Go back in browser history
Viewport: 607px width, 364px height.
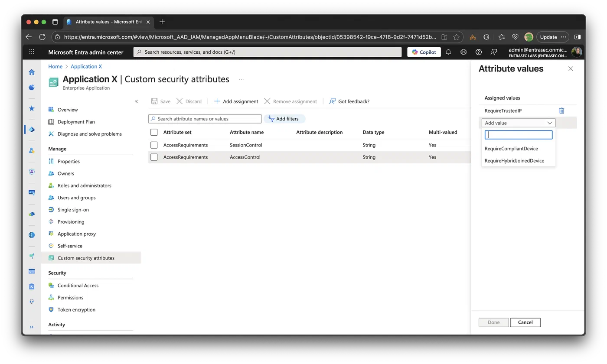tap(29, 37)
